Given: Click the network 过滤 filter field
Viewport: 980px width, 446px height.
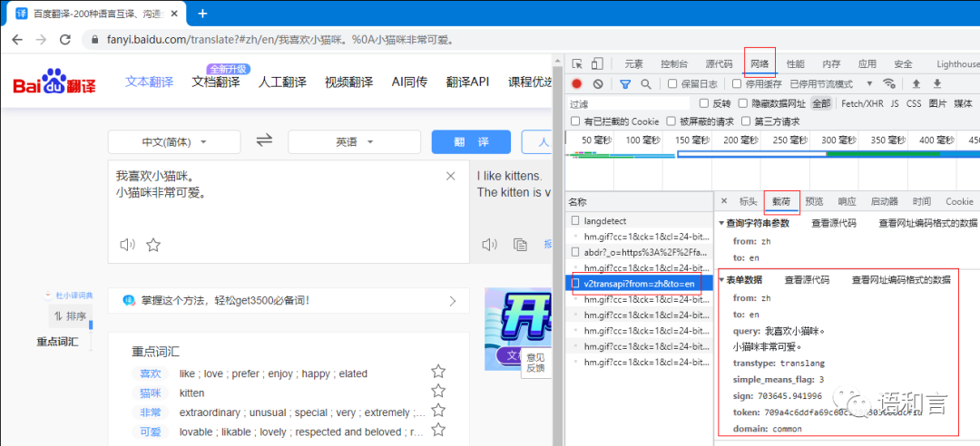Looking at the screenshot, I should [x=629, y=103].
